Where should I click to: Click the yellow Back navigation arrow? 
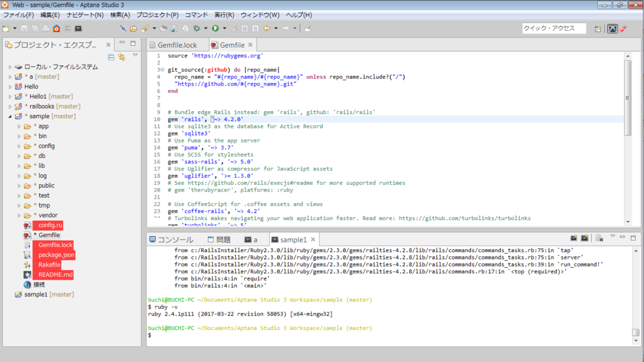(x=267, y=28)
